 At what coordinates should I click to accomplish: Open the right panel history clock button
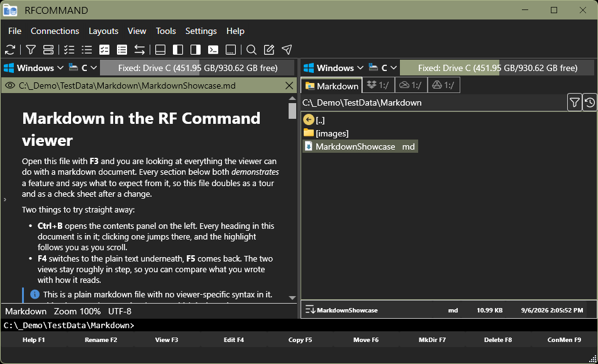pyautogui.click(x=590, y=102)
